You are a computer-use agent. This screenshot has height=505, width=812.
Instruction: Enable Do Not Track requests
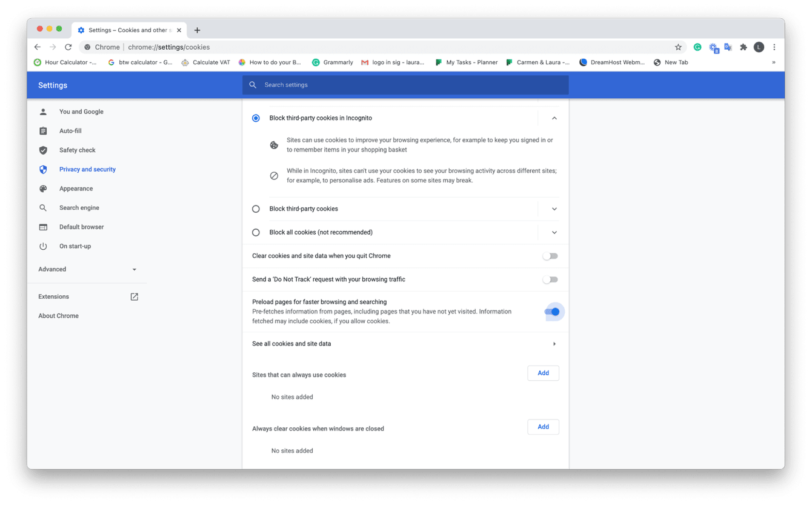point(550,279)
